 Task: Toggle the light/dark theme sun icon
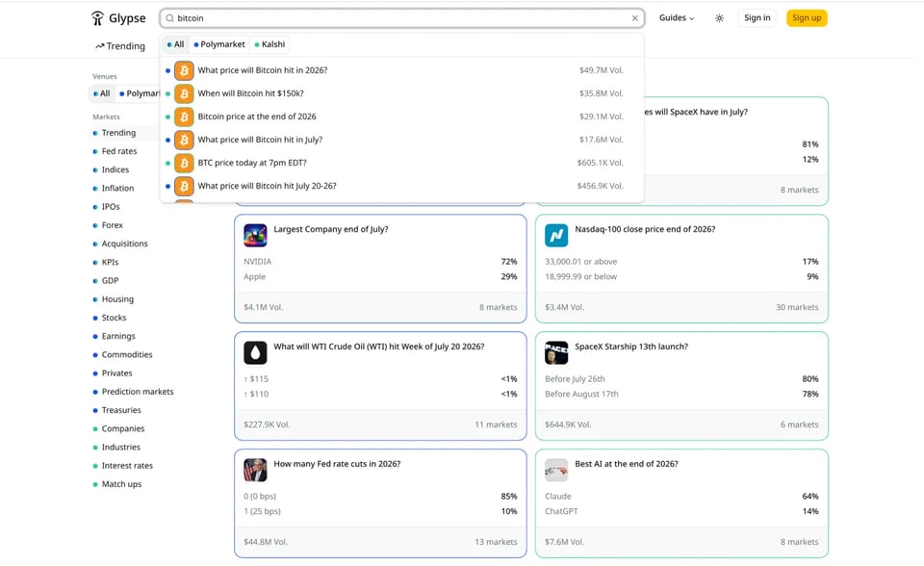tap(719, 18)
